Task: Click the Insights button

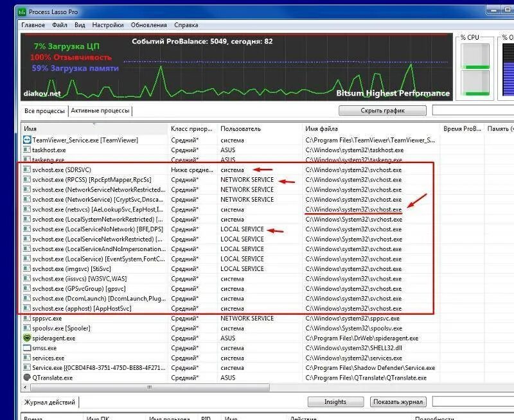Action: point(335,401)
